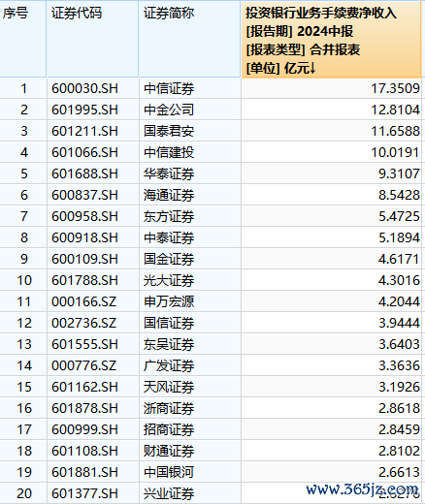The width and height of the screenshot is (425, 504).
Task: Select security code 601377.SH
Action: 92,493
